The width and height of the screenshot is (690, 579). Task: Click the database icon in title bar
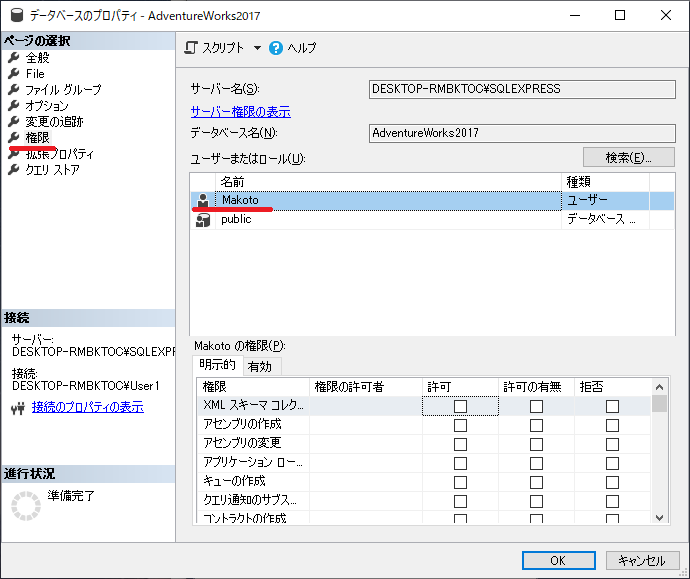point(17,15)
